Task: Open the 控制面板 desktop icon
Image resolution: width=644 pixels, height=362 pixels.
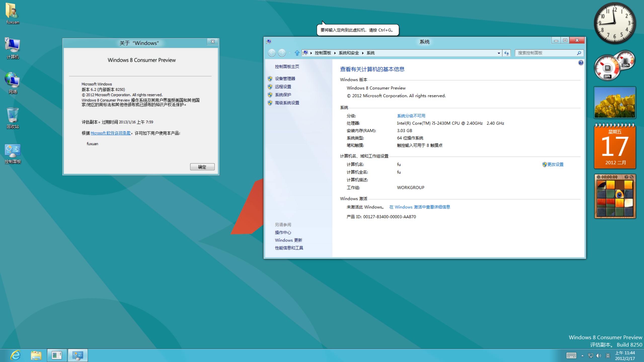Action: click(12, 153)
